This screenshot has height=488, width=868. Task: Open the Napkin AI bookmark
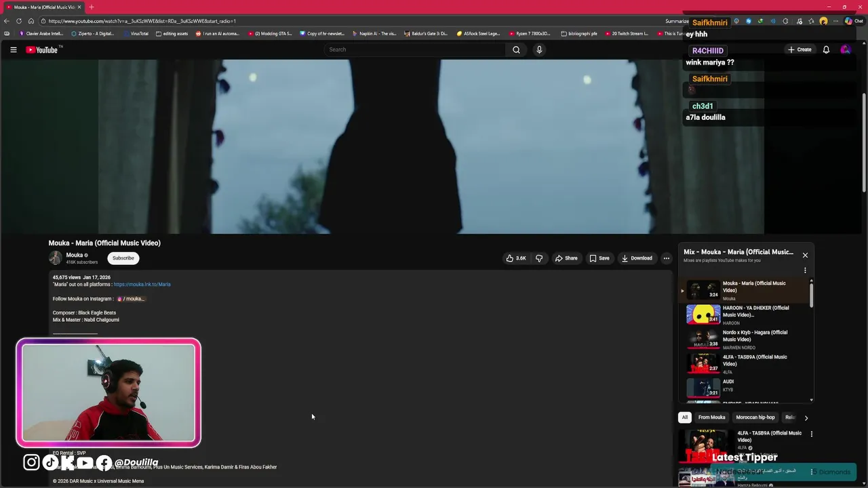[x=374, y=33]
